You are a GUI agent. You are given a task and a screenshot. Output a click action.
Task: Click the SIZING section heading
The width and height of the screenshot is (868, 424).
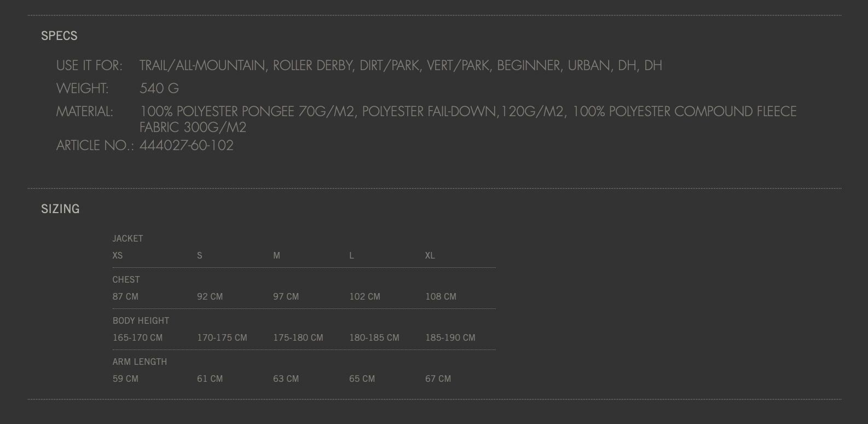pos(60,209)
